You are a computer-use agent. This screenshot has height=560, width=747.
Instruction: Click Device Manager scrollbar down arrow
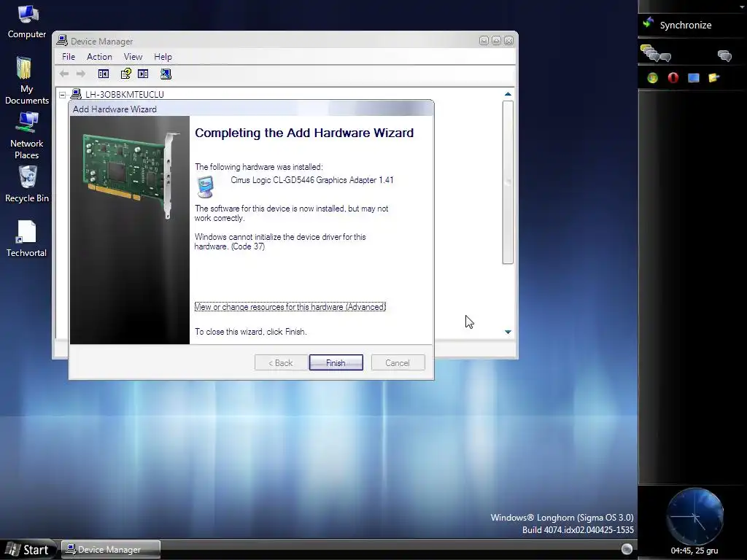[508, 332]
